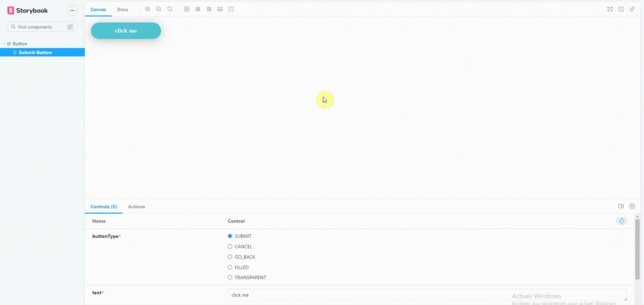Edit the text control input field
Viewport: 644px width, 305px height.
(x=335, y=295)
